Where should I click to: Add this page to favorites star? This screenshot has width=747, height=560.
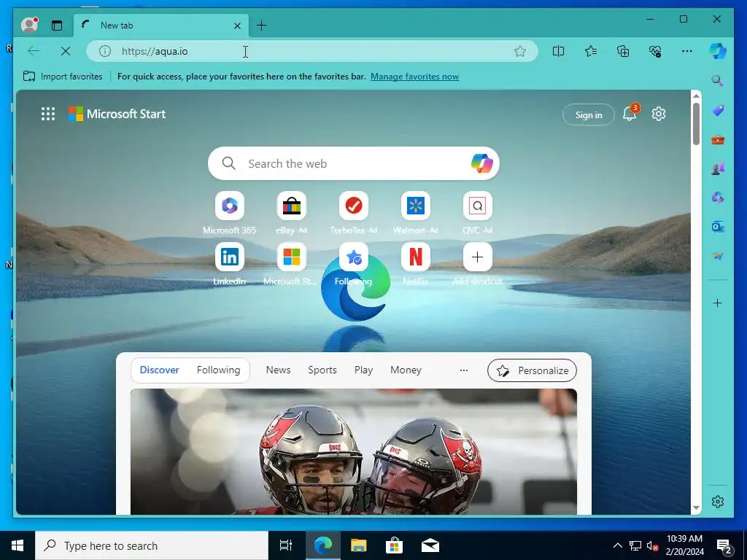pyautogui.click(x=520, y=51)
